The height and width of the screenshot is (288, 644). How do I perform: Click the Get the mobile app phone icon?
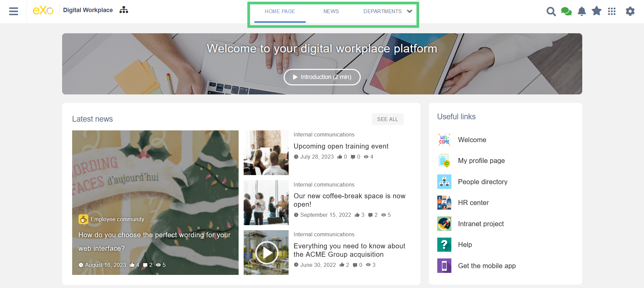[444, 266]
